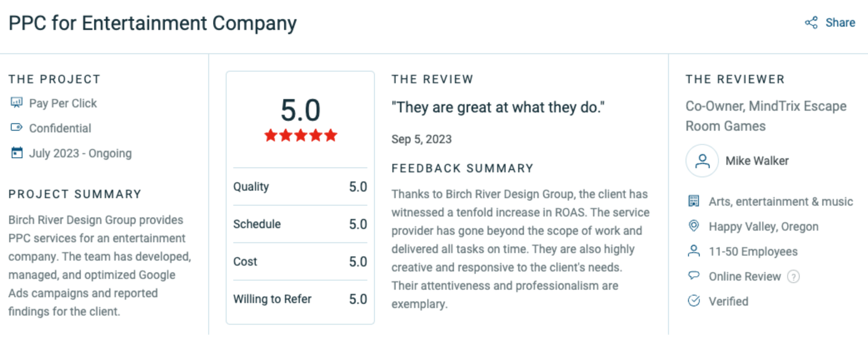Click the Share link text
Viewport: 868px width, 363px height.
point(840,22)
